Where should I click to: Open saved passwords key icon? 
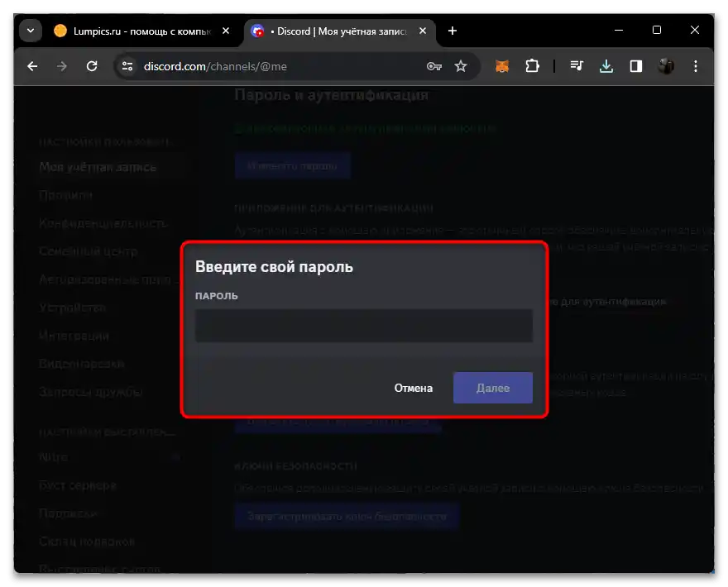[x=433, y=66]
